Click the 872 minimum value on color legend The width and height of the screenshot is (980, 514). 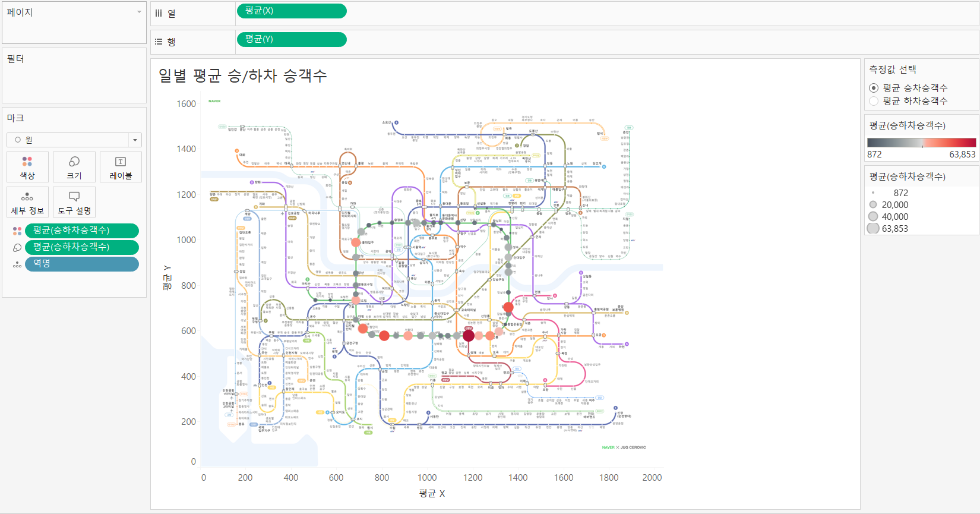coord(874,154)
